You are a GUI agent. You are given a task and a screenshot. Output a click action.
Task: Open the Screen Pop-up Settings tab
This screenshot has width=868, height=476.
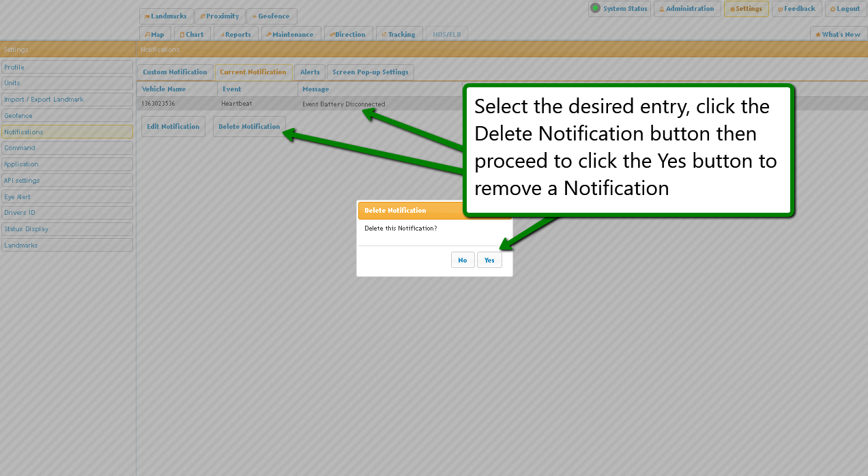coord(370,72)
